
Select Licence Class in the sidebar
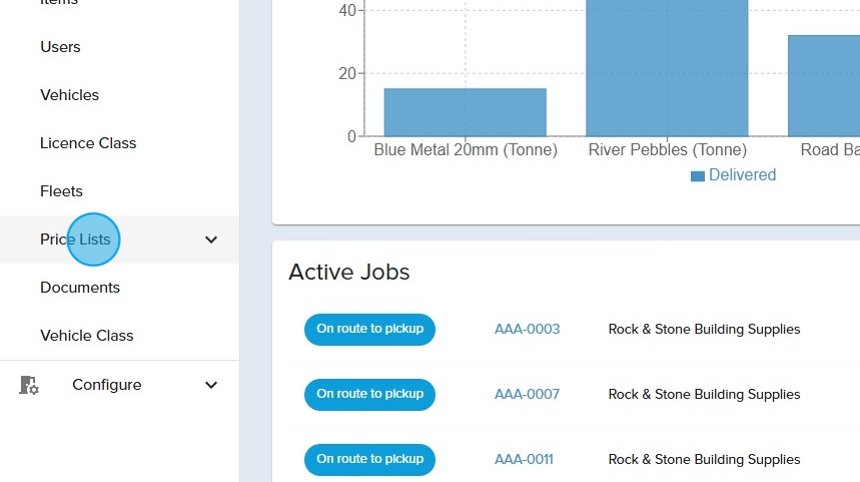click(x=88, y=143)
